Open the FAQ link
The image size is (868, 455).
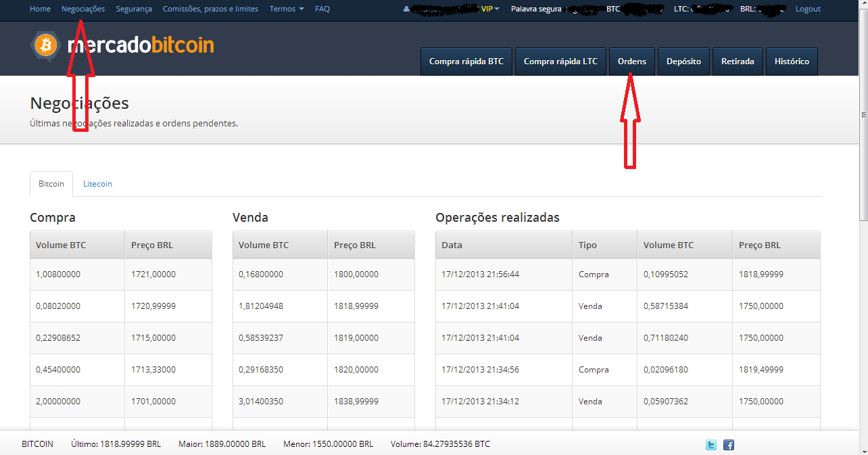coord(322,9)
